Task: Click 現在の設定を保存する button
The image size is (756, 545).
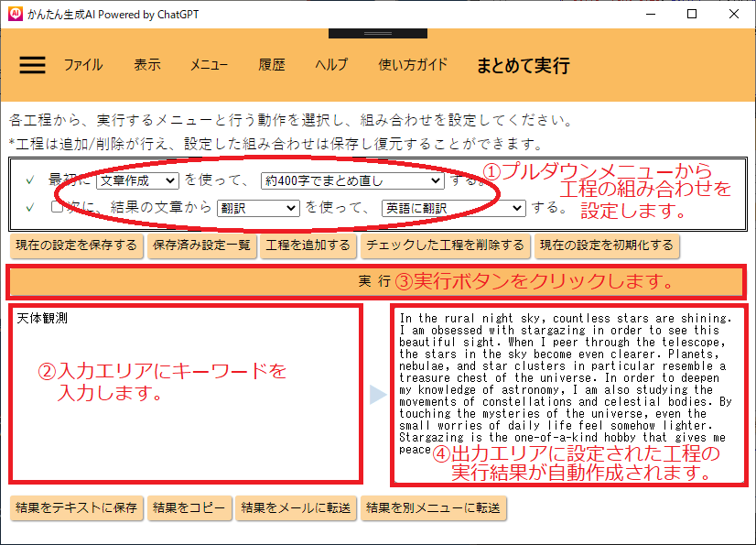Action: 76,245
